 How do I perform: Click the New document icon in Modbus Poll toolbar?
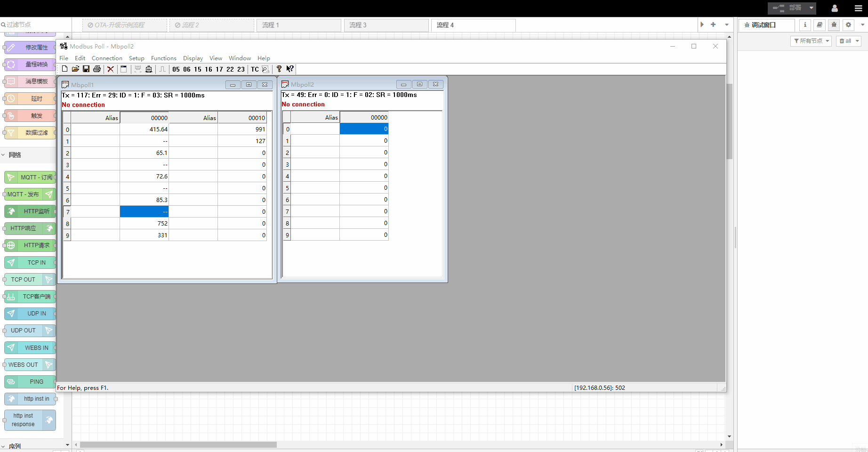point(65,69)
